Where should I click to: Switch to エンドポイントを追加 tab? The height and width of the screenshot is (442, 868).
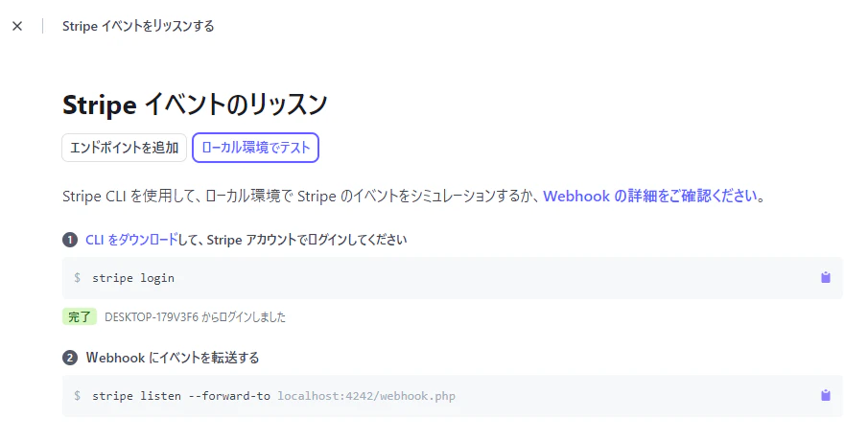pyautogui.click(x=124, y=148)
